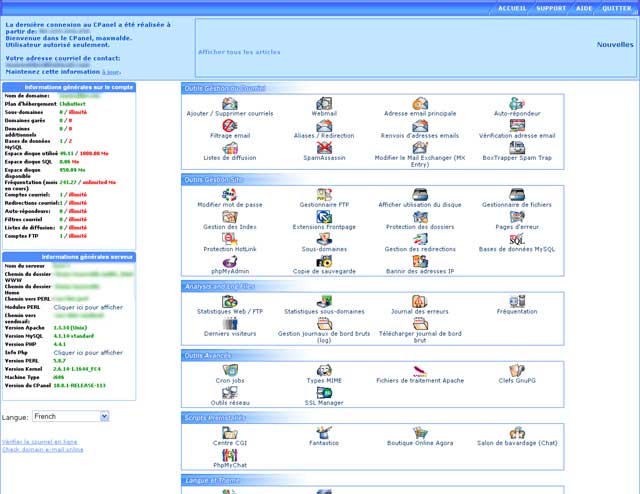Click the 'à jour' contact info link
Screen dimensions: 640x494
111,72
